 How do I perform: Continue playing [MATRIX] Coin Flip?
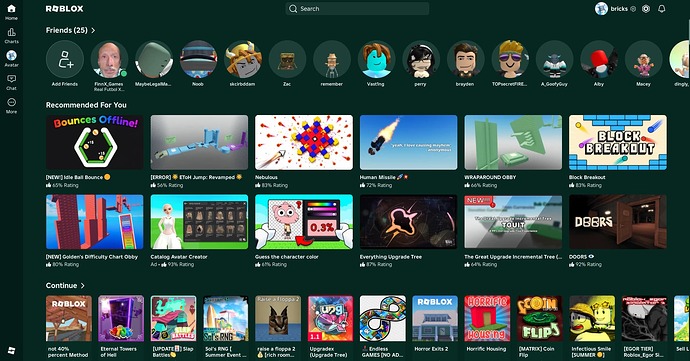540,318
